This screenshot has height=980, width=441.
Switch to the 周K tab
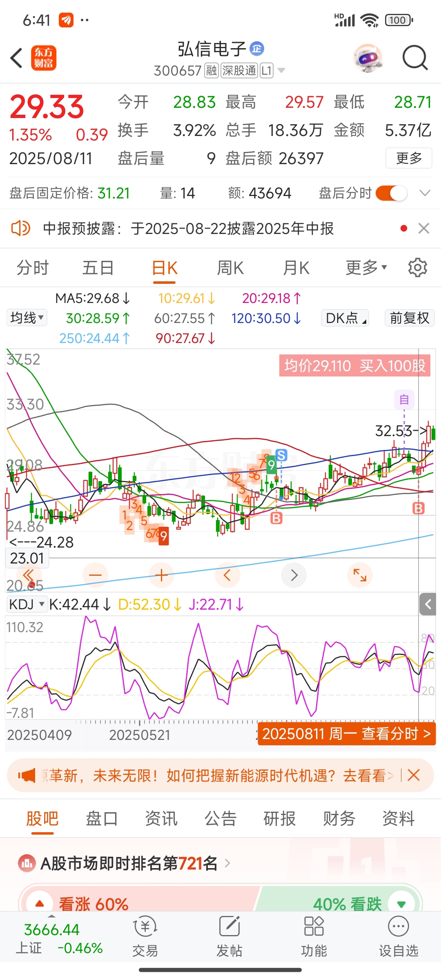pos(230,268)
